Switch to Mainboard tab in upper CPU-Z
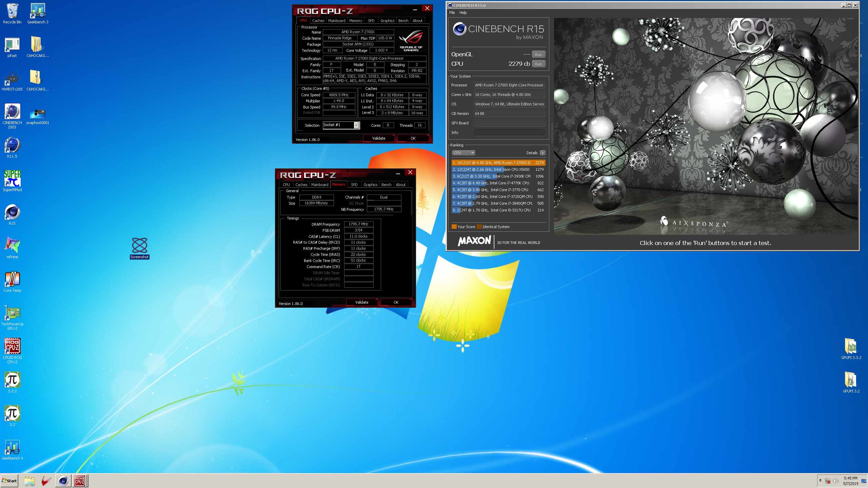868x488 pixels. click(x=337, y=21)
